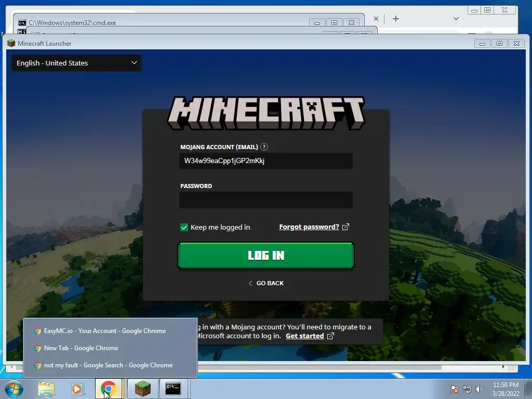
Task: Expand Chrome tab search chevron
Action: point(456,19)
